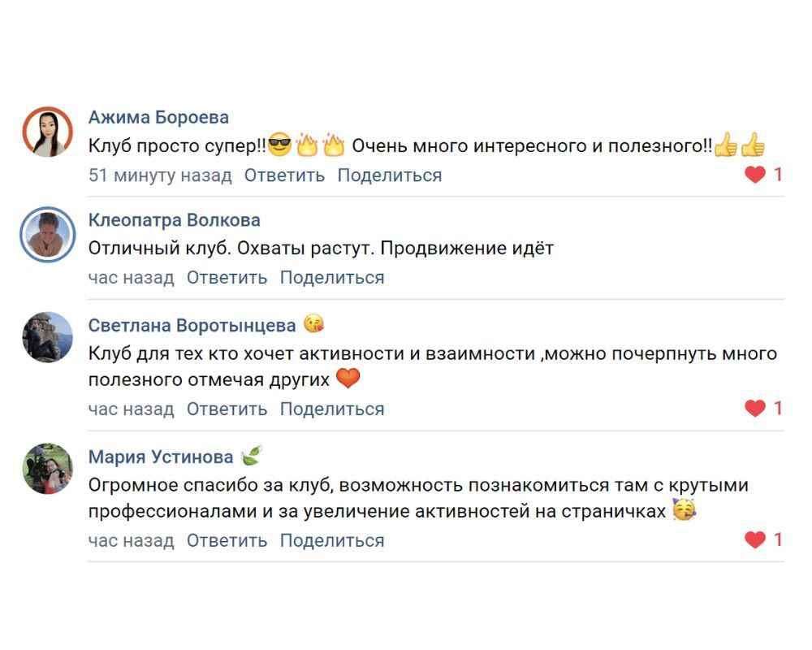Click the '51 минуту назад' timestamp
Viewport: 812px width, 650px height.
point(160,175)
